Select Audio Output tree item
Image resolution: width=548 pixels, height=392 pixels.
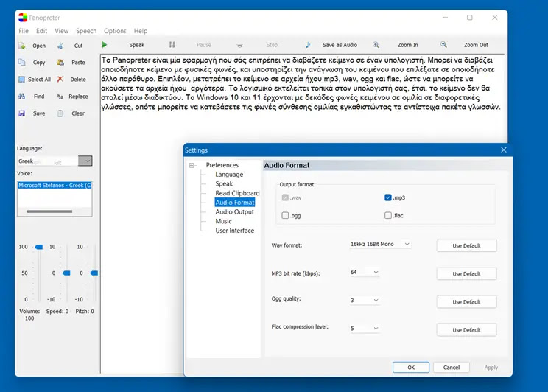coord(234,212)
